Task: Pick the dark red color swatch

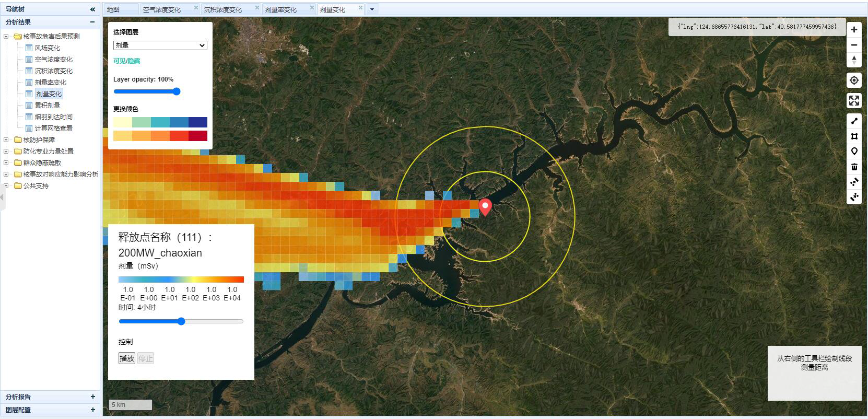Action: (198, 136)
